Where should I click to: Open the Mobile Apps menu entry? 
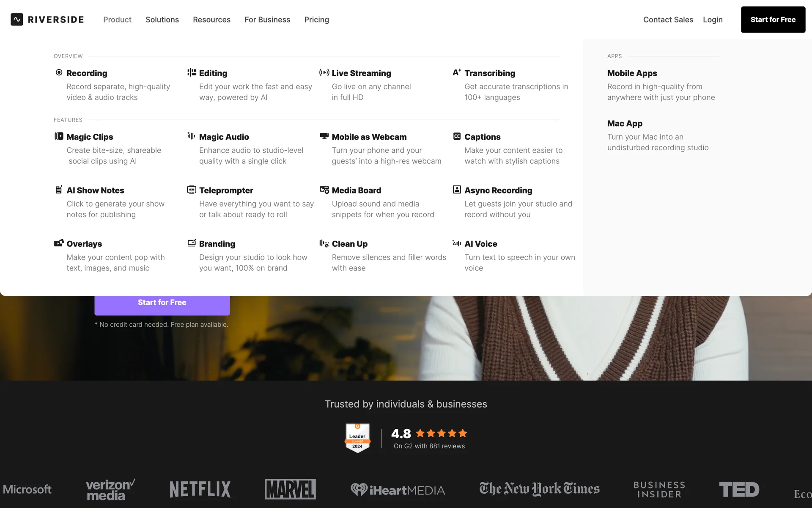pyautogui.click(x=632, y=73)
